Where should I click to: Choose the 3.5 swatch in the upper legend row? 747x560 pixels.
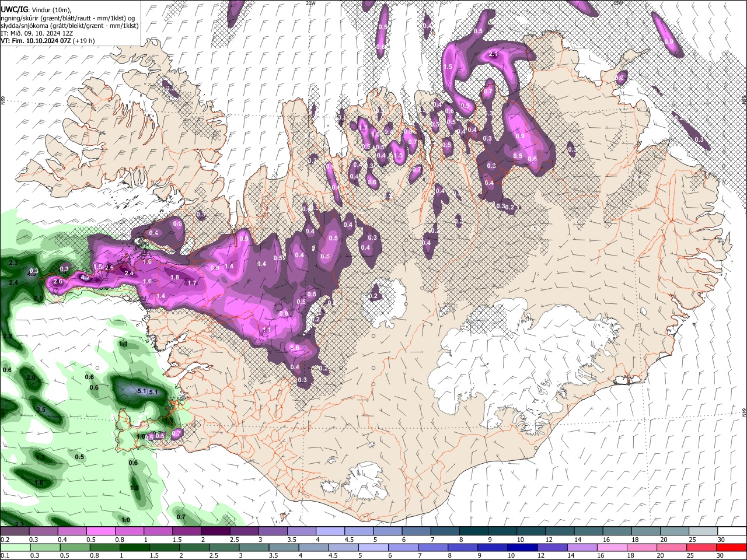click(x=301, y=531)
